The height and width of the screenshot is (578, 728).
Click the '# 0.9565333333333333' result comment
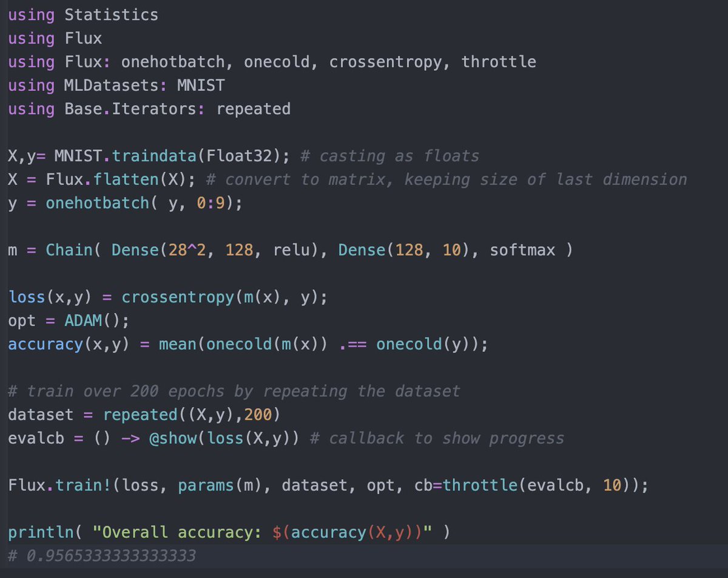102,556
